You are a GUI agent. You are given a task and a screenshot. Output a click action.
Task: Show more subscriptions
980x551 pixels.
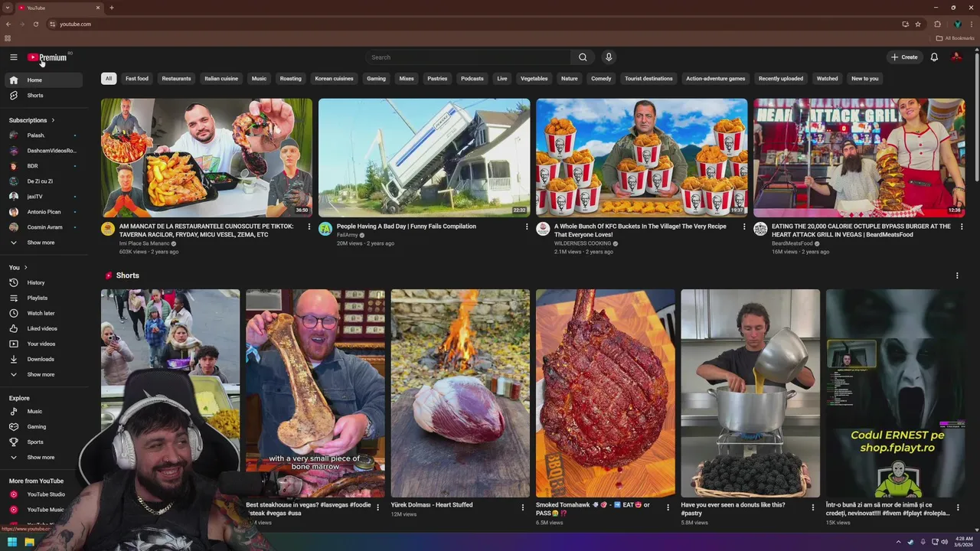tap(43, 243)
